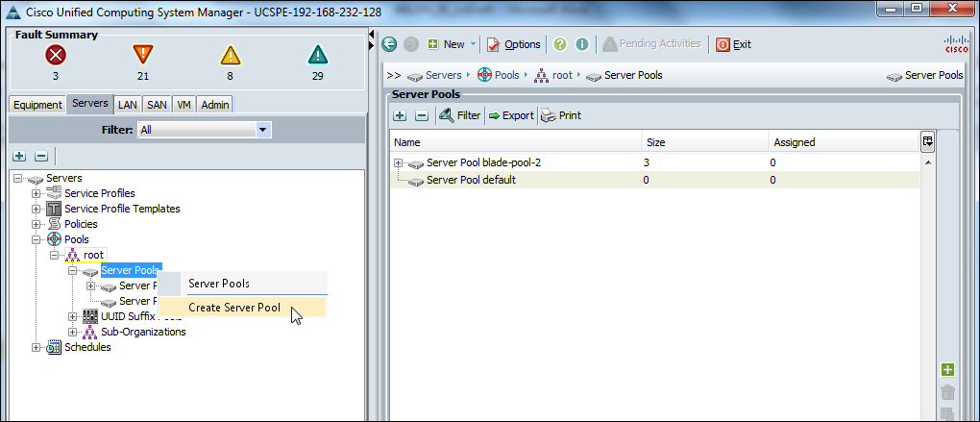Sort by the Size column header
The width and height of the screenshot is (980, 422).
[705, 142]
